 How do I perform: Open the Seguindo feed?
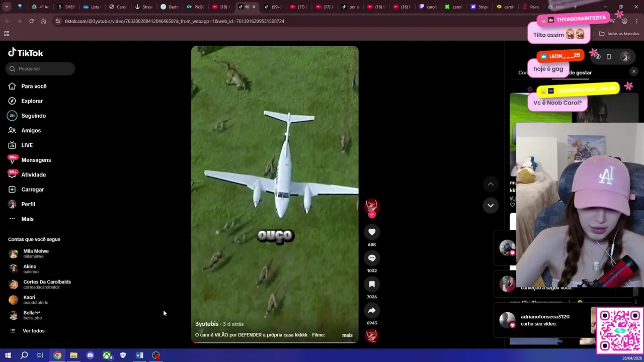point(33,116)
